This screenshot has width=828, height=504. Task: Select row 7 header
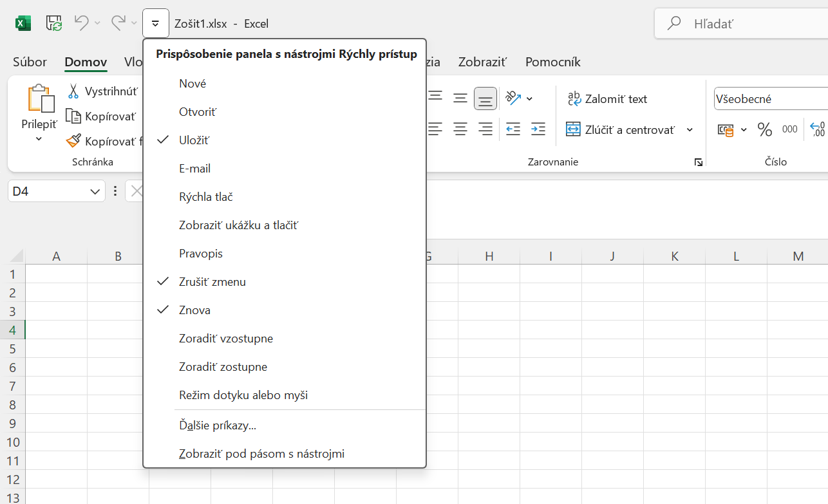point(13,386)
